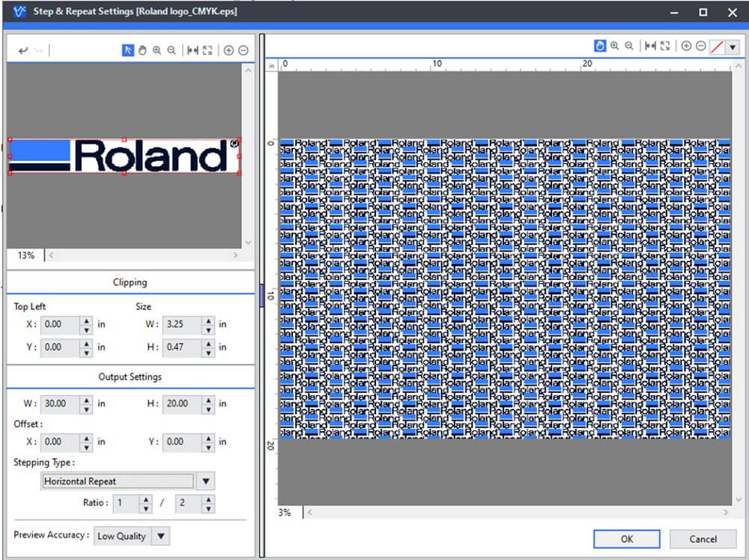Click Top Left X input field
The image size is (749, 560).
61,325
